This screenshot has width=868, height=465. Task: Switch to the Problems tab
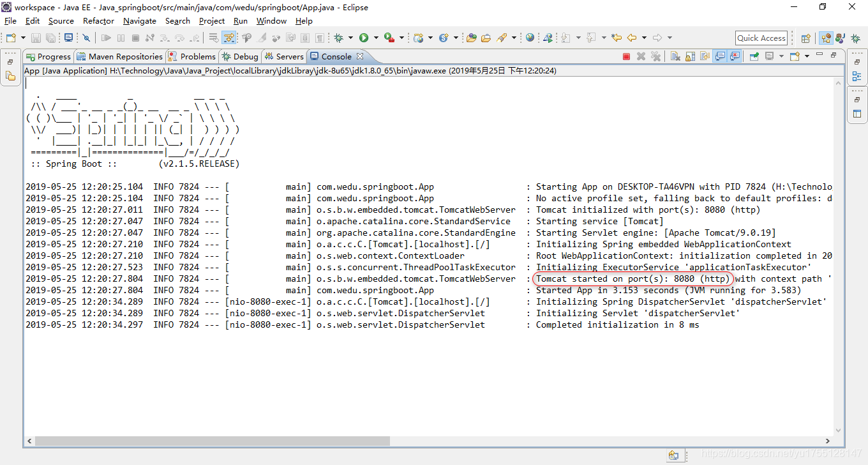pyautogui.click(x=192, y=57)
